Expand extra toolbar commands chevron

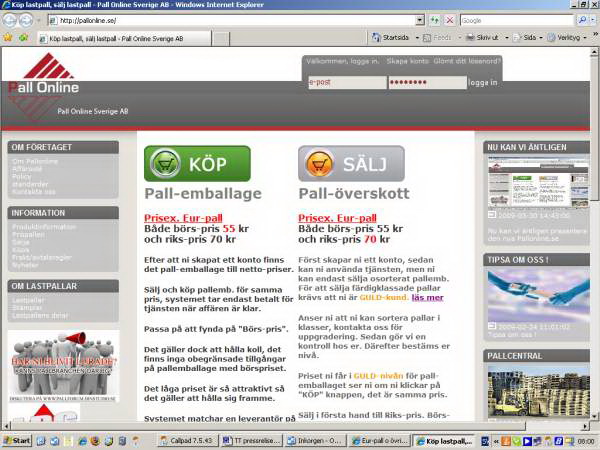pos(595,34)
